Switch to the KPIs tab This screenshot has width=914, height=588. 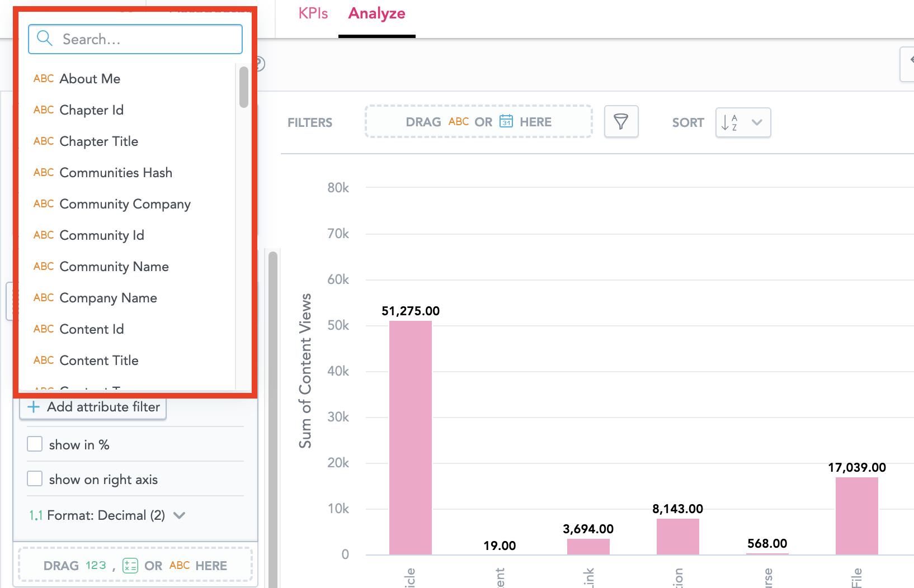[313, 13]
